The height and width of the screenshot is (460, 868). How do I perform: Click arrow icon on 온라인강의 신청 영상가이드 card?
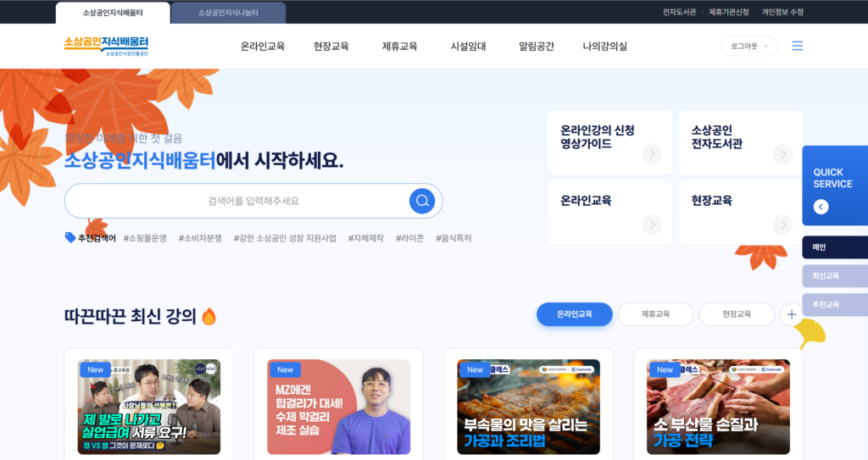click(652, 154)
